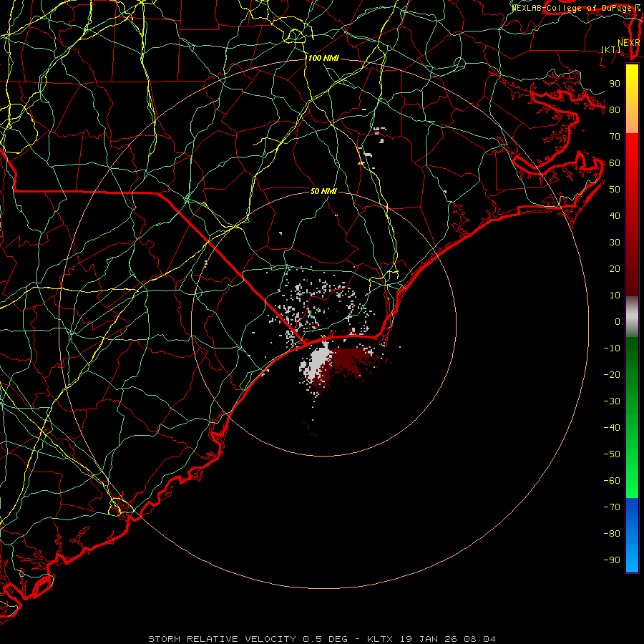Click the dark red velocity echo offshore

click(x=349, y=364)
